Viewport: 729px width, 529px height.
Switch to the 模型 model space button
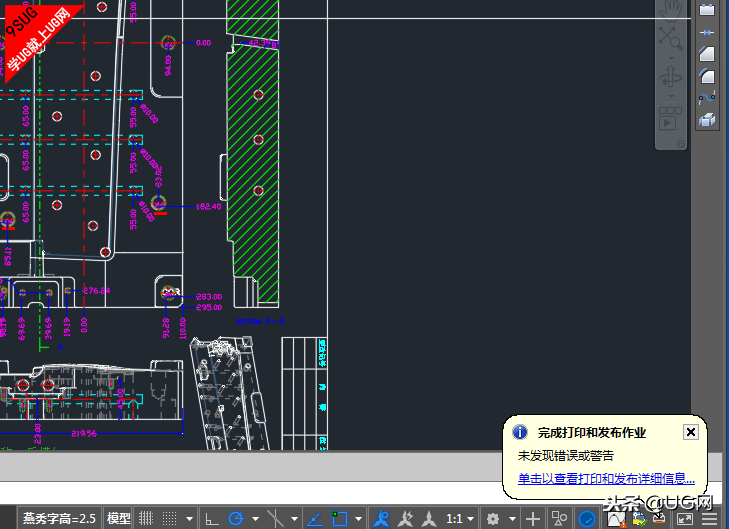click(119, 518)
